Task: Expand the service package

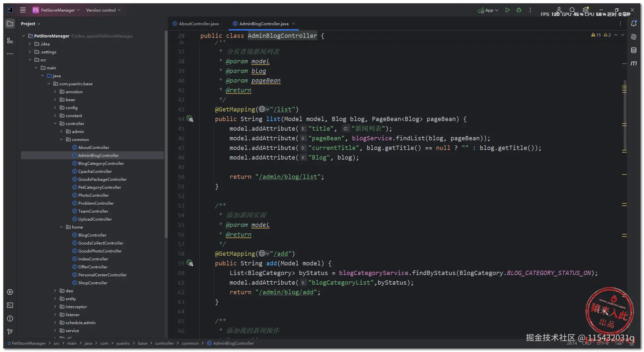Action: click(55, 330)
